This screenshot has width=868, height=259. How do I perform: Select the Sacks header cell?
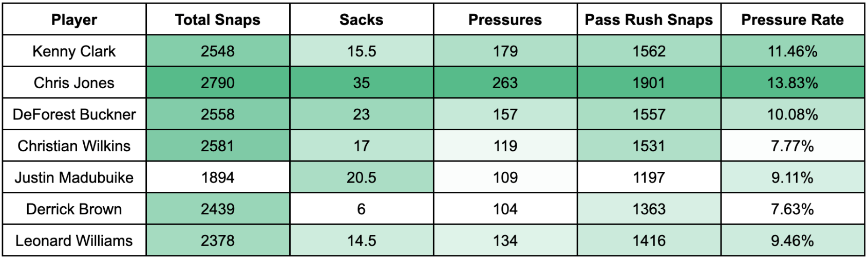pos(362,20)
